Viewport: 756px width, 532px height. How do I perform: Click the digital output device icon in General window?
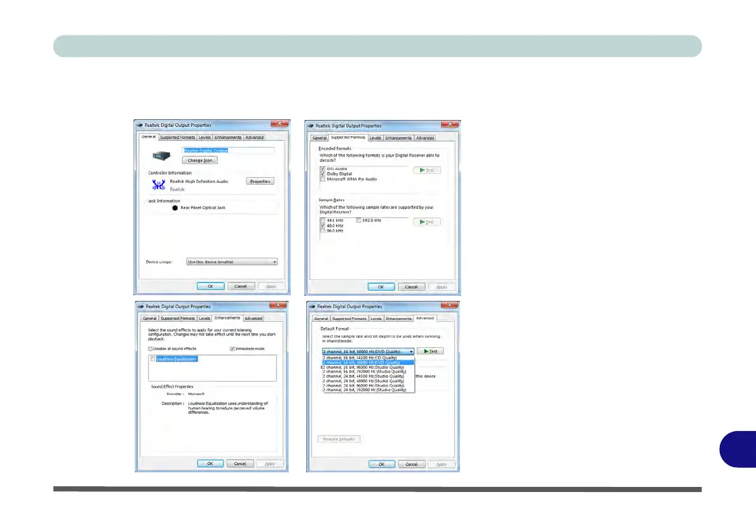(x=161, y=156)
